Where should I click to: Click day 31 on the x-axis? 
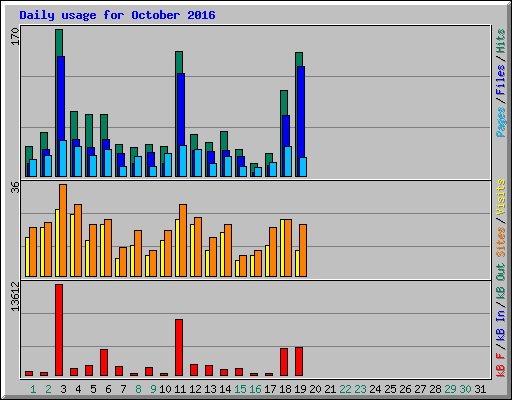tap(480, 389)
